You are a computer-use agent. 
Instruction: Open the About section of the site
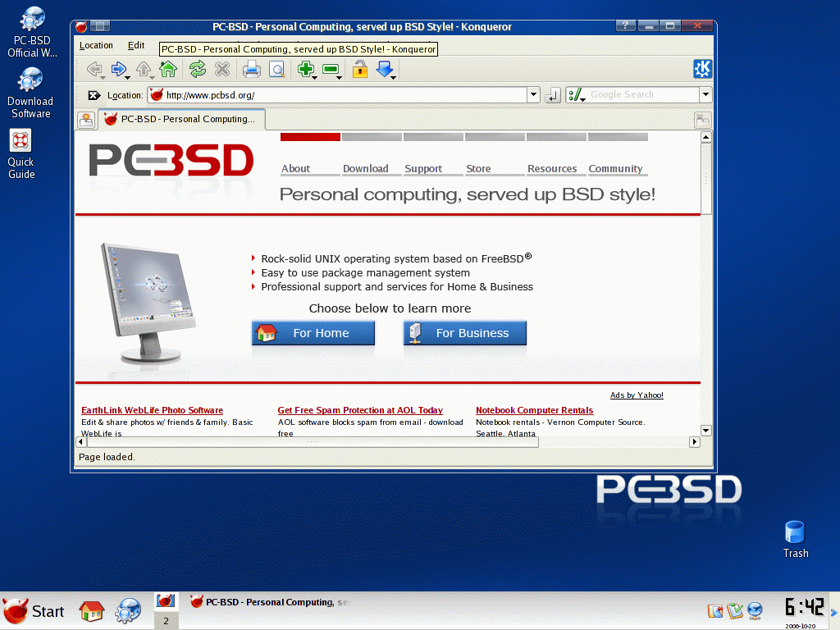tap(295, 169)
